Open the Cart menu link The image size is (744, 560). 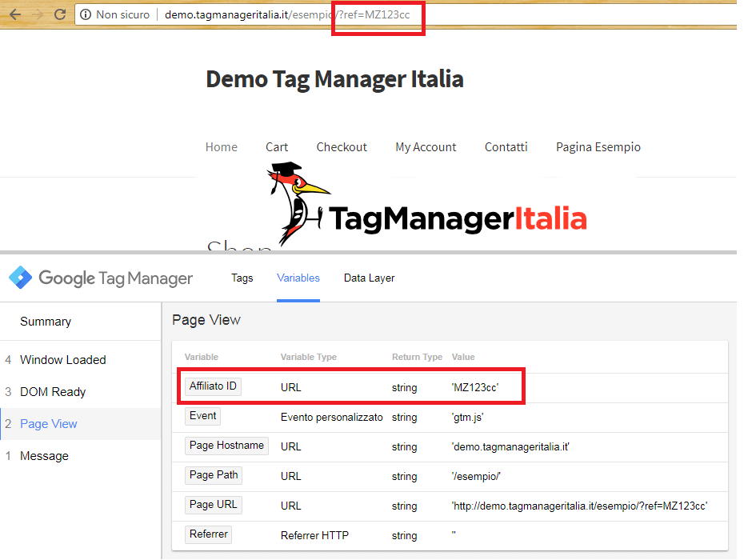[277, 147]
